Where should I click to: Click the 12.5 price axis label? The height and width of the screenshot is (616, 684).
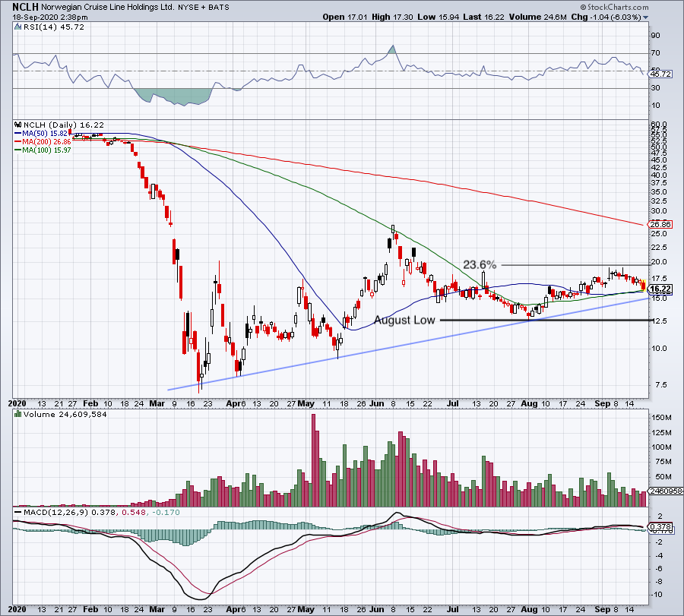659,321
